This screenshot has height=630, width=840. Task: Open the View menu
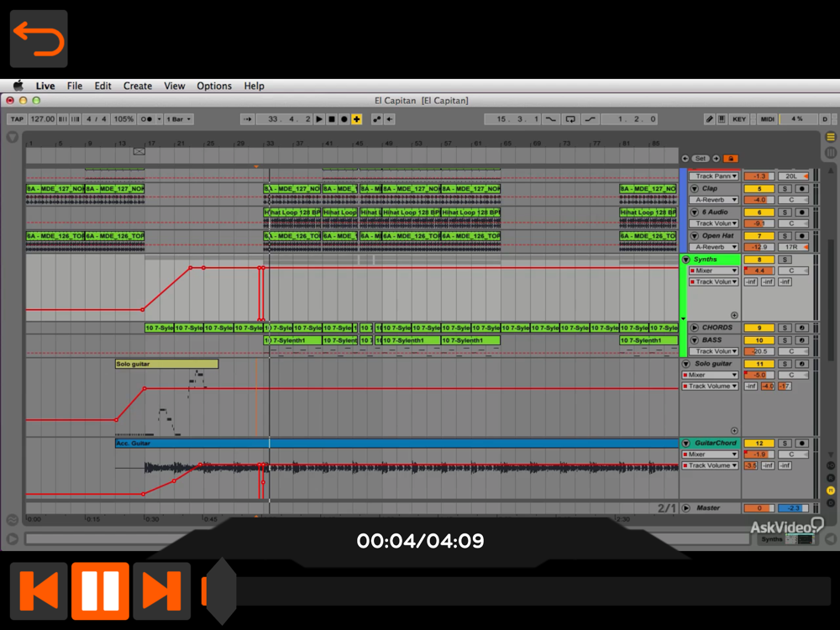[x=174, y=86]
